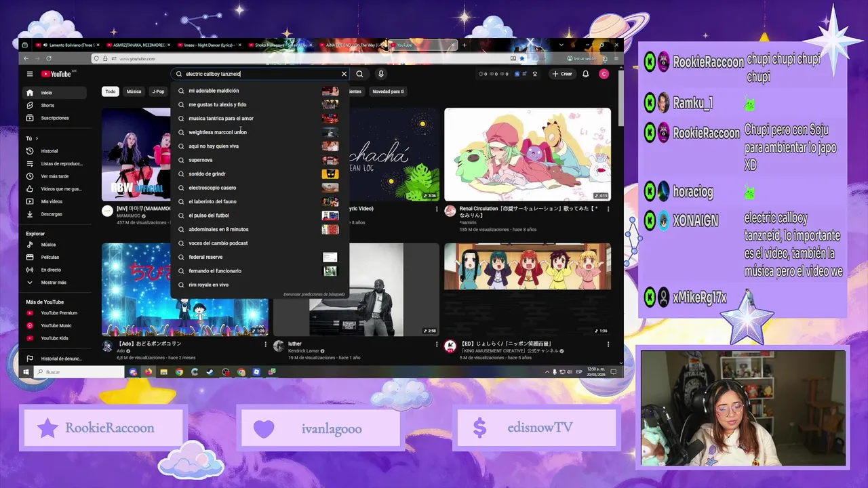Pick suggestion voces del cambio podcast
This screenshot has width=868, height=488.
260,243
